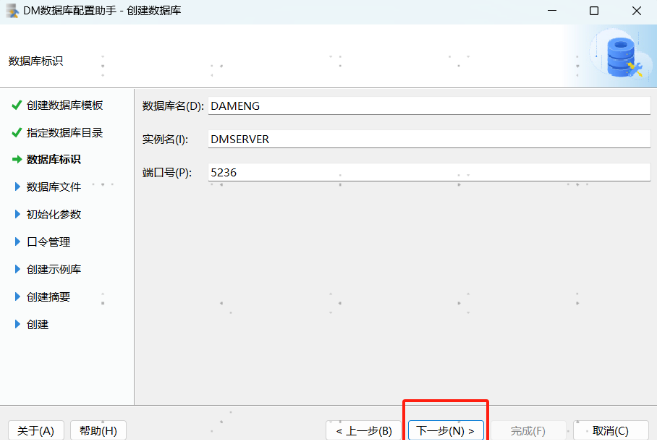Image resolution: width=657 pixels, height=440 pixels.
Task: Click green checkmark beside 创建数据库模板
Action: click(16, 105)
